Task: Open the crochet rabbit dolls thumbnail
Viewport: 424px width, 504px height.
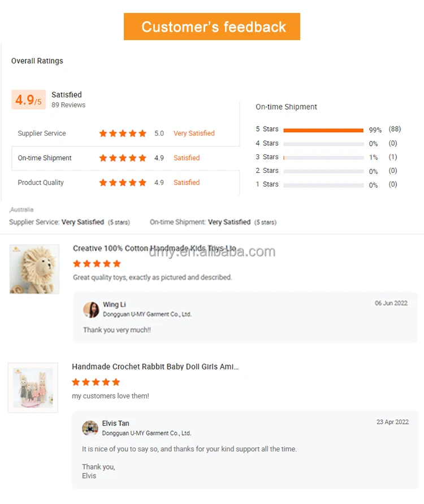Action: pos(33,388)
